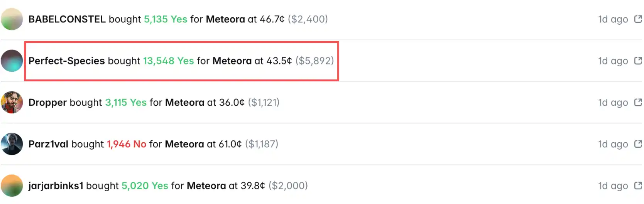Image resolution: width=644 pixels, height=204 pixels.
Task: Click BABELCONSTEL's gradient avatar
Action: click(x=12, y=19)
